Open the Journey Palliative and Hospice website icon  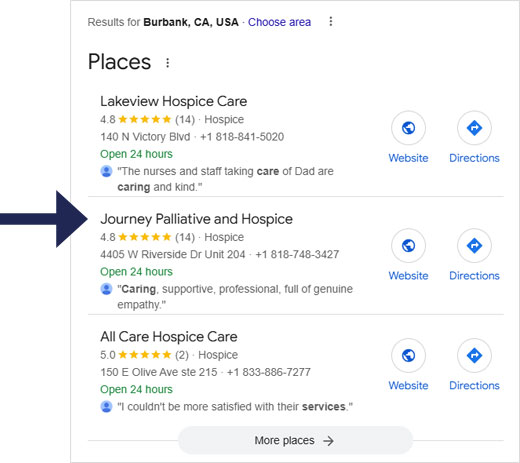408,245
